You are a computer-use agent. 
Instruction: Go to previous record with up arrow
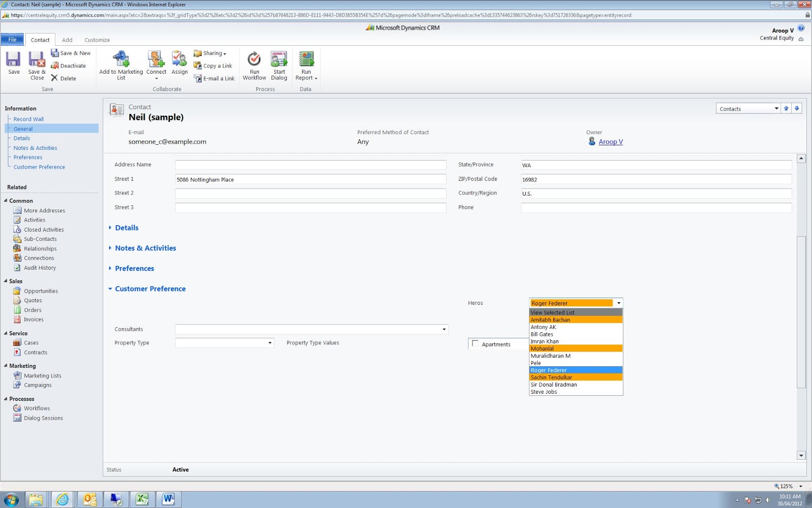pos(786,108)
